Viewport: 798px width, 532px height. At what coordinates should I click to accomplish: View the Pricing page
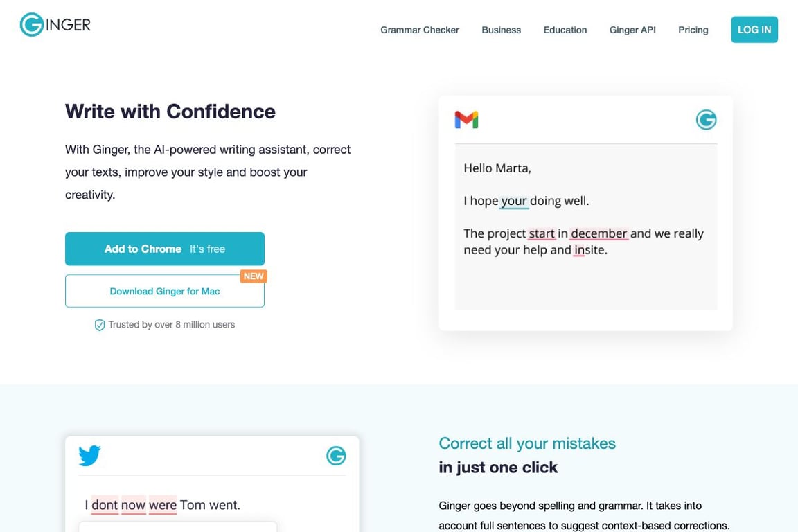693,30
